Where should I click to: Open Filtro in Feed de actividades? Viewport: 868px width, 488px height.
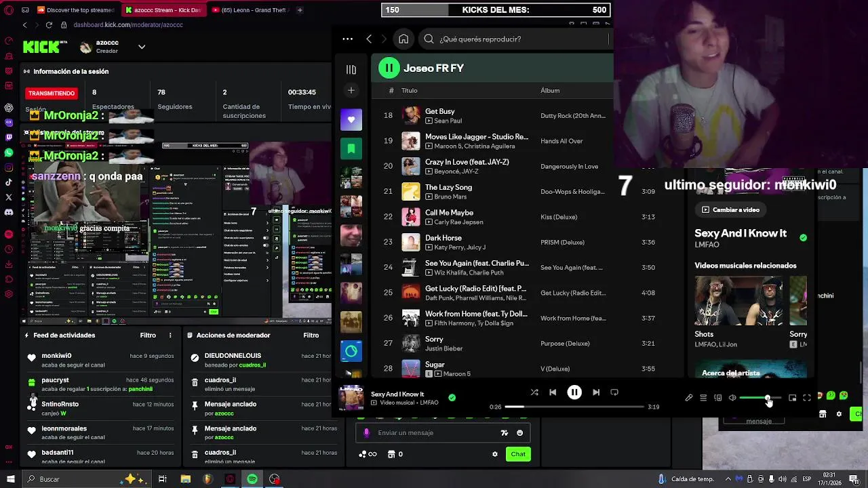pyautogui.click(x=148, y=335)
